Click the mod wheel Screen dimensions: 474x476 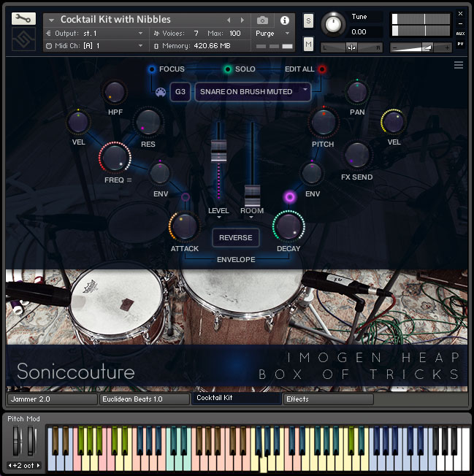[32, 441]
